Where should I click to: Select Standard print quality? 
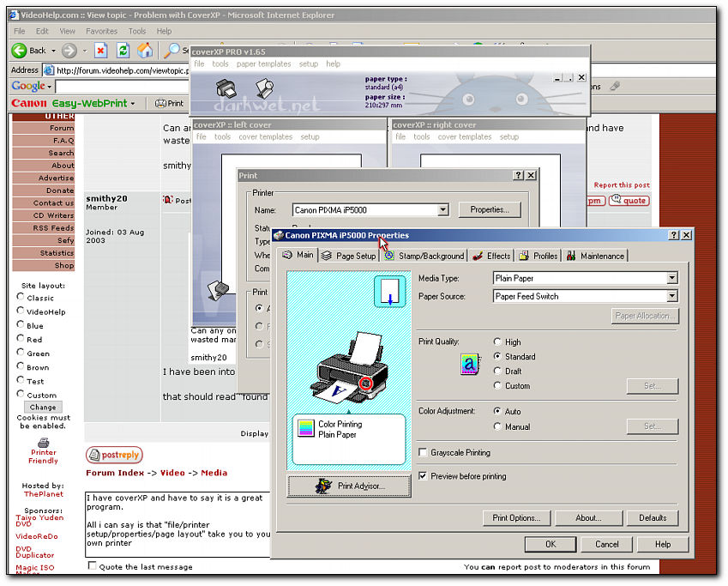click(497, 356)
